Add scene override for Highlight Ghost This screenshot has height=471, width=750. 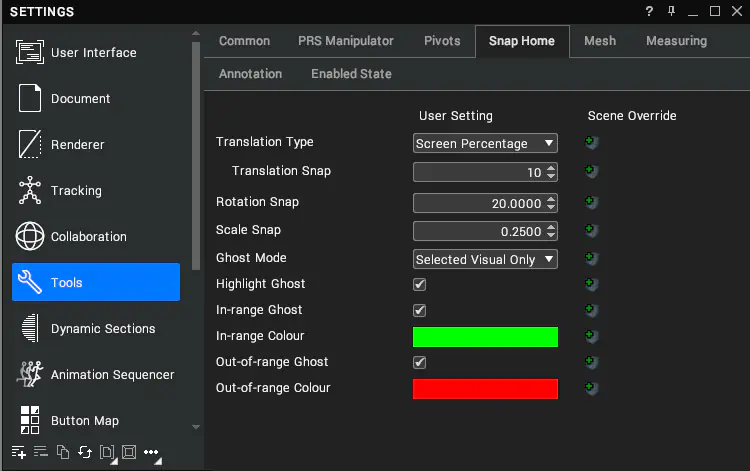coord(591,284)
